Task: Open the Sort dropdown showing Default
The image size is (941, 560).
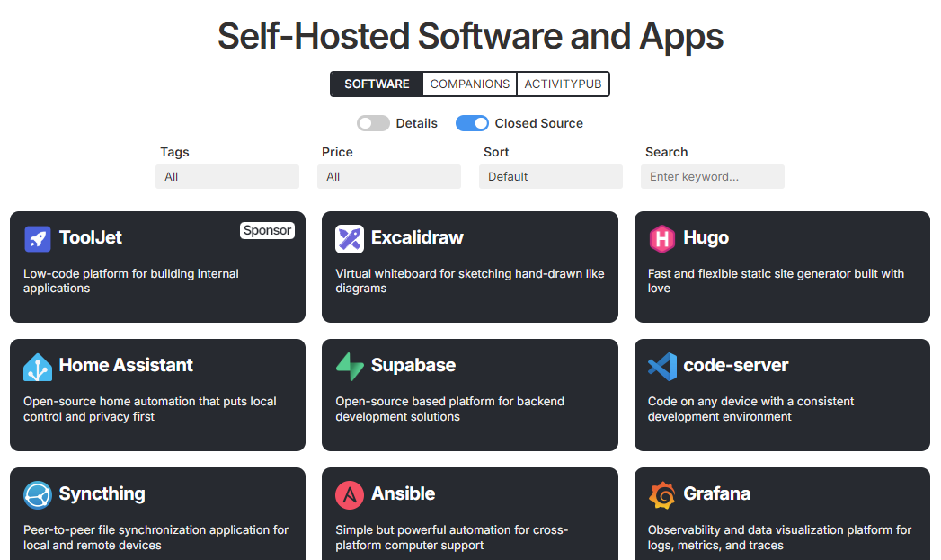Action: 550,176
